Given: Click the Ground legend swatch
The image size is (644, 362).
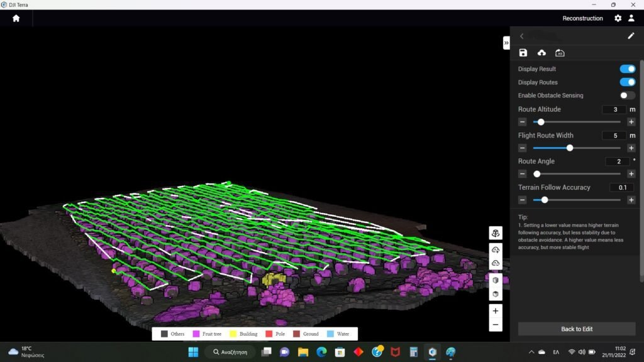Looking at the screenshot, I should 296,334.
